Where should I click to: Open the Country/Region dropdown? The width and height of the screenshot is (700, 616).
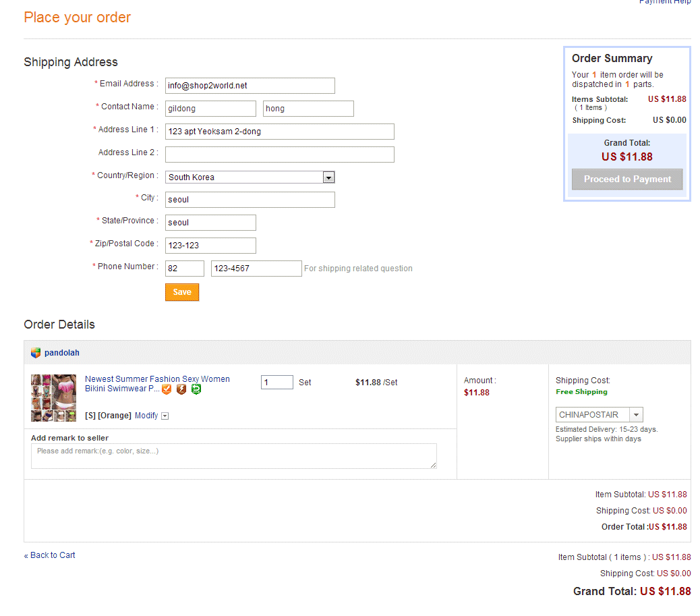click(328, 177)
